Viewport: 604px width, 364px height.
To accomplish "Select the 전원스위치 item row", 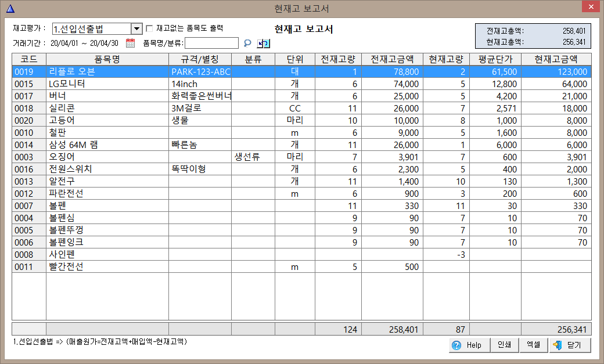I will pos(301,169).
